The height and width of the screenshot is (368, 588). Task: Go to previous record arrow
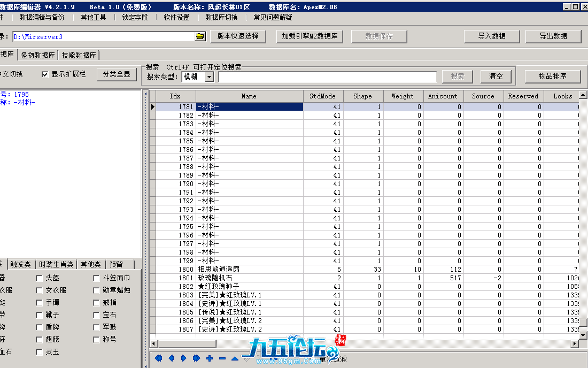[x=171, y=358]
